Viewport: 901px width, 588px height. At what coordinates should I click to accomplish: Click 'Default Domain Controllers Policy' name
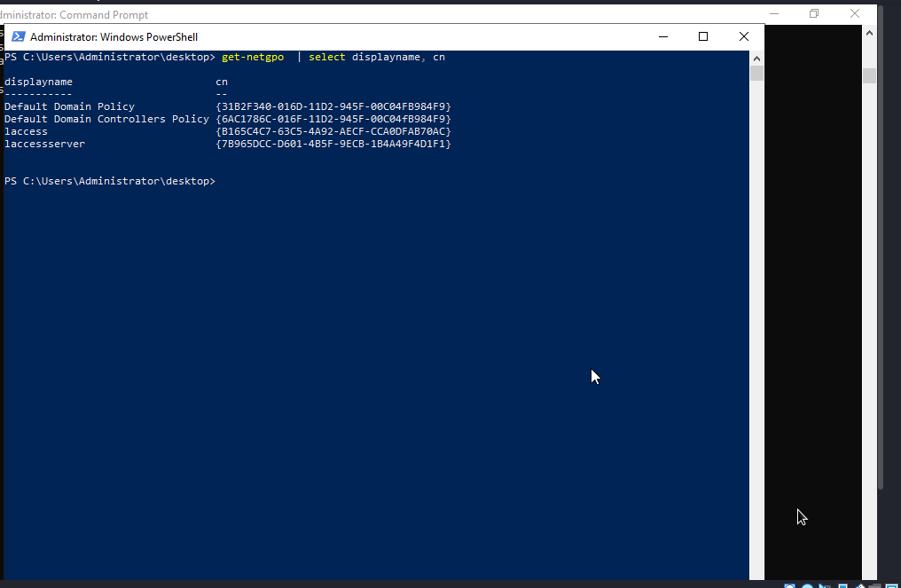(107, 119)
